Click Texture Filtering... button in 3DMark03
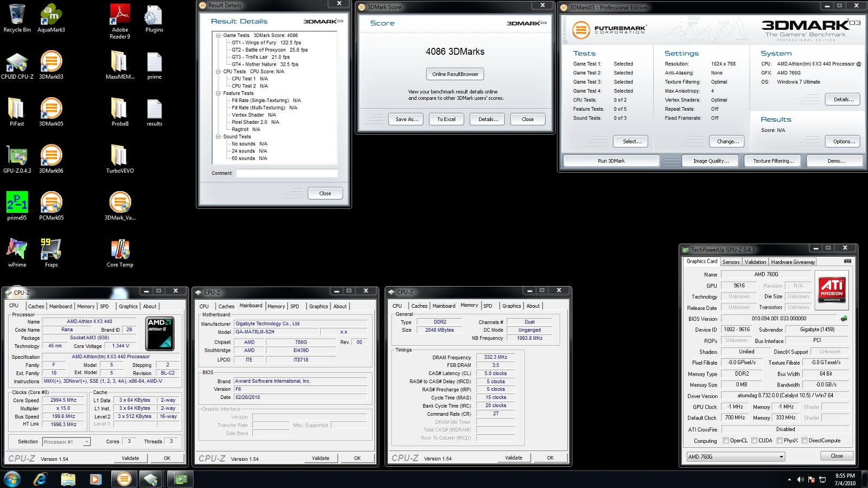The image size is (868, 488). [x=774, y=161]
